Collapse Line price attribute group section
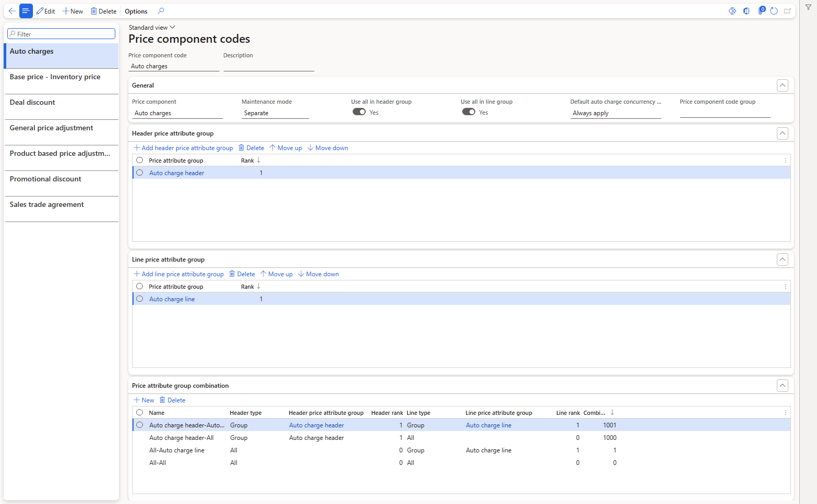The image size is (817, 504). [782, 260]
